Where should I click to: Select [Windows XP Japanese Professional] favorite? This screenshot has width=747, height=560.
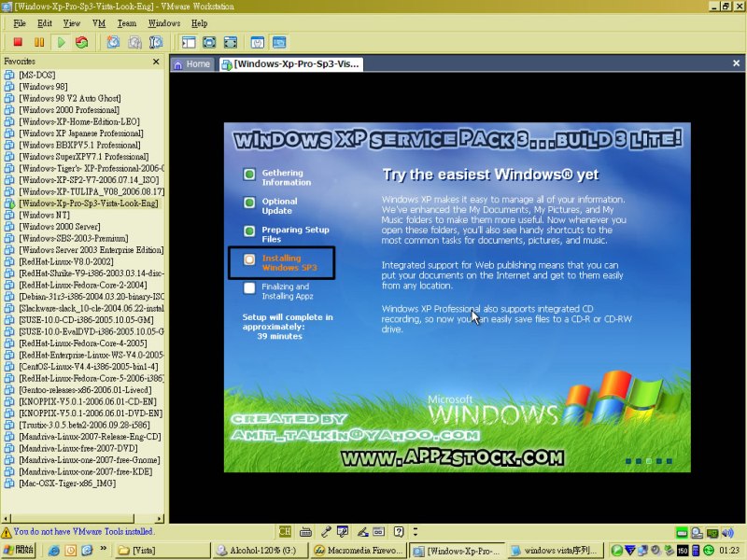click(81, 133)
